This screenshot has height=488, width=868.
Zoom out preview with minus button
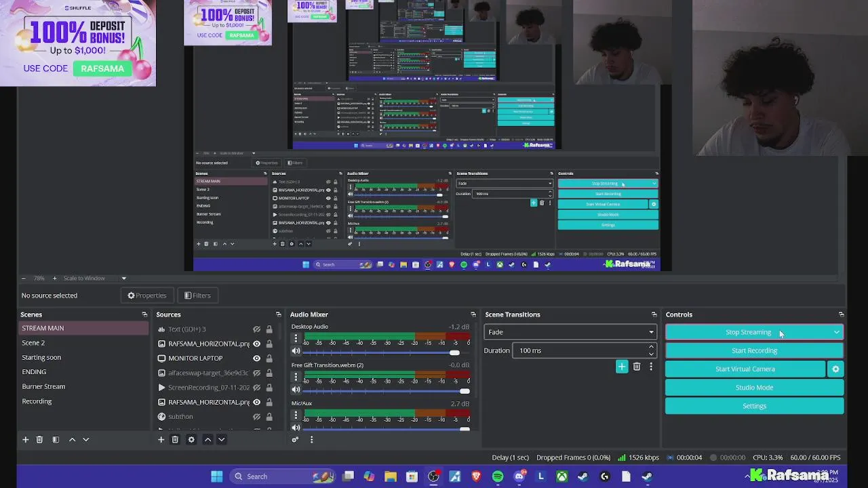pyautogui.click(x=24, y=278)
